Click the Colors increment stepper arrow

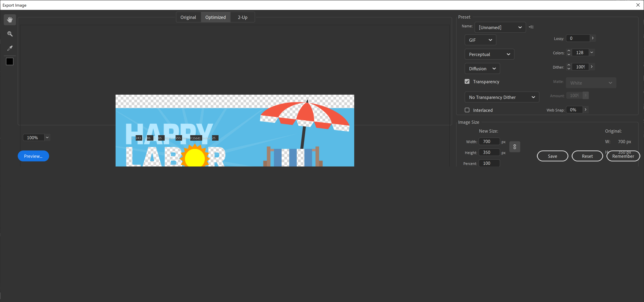569,51
